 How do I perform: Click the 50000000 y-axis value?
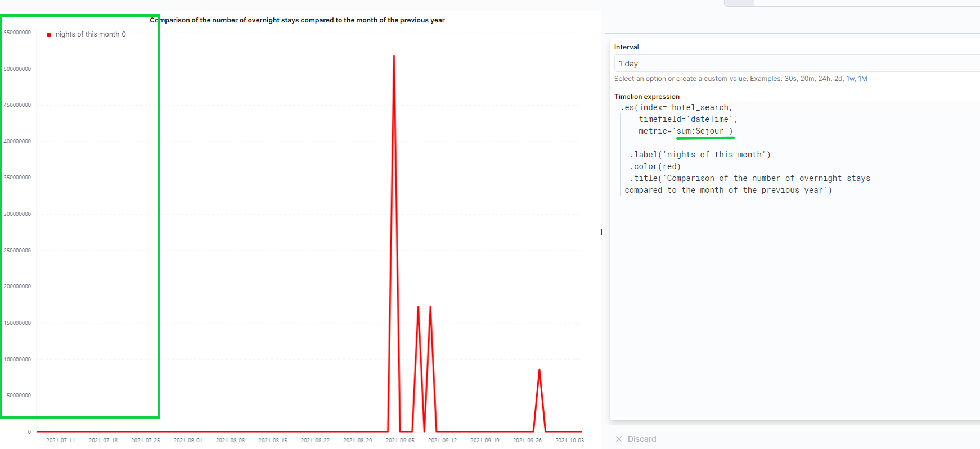click(x=19, y=396)
